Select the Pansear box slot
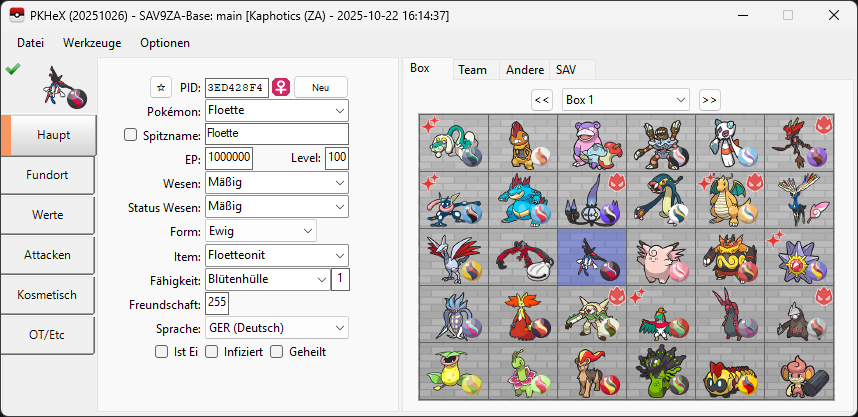The width and height of the screenshot is (858, 417). [x=799, y=372]
